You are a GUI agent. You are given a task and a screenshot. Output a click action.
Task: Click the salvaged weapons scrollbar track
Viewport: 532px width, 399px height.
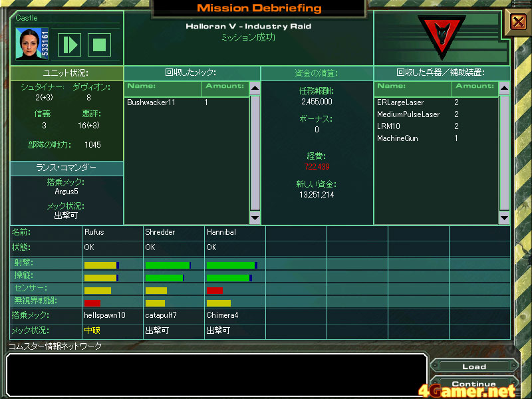504,153
